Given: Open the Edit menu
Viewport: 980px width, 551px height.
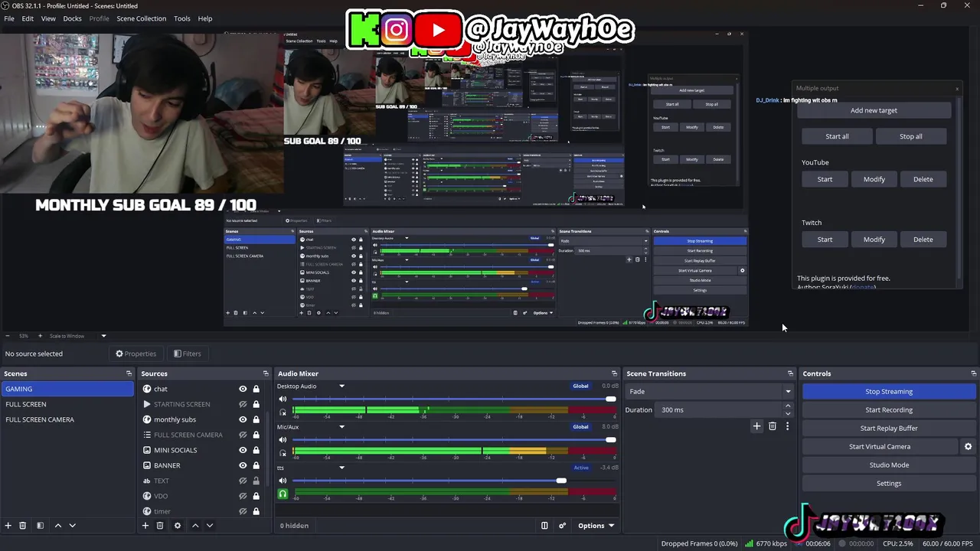Looking at the screenshot, I should click(x=28, y=18).
